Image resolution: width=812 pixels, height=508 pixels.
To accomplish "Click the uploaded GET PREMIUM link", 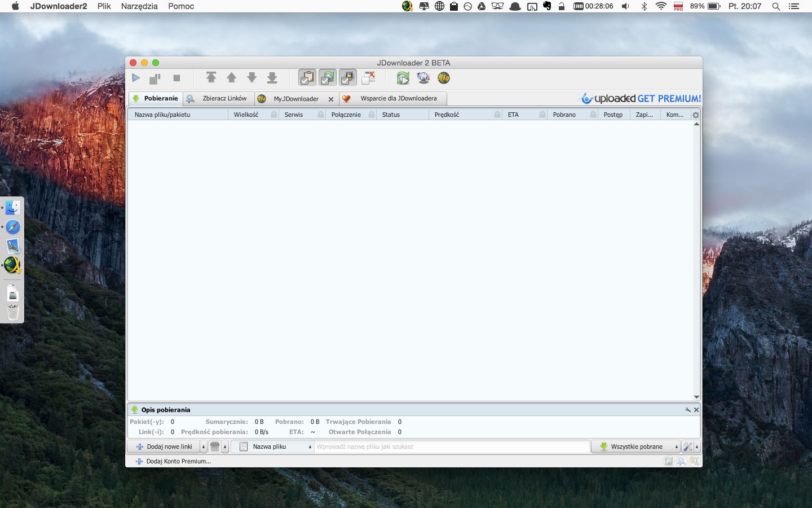I will (641, 98).
